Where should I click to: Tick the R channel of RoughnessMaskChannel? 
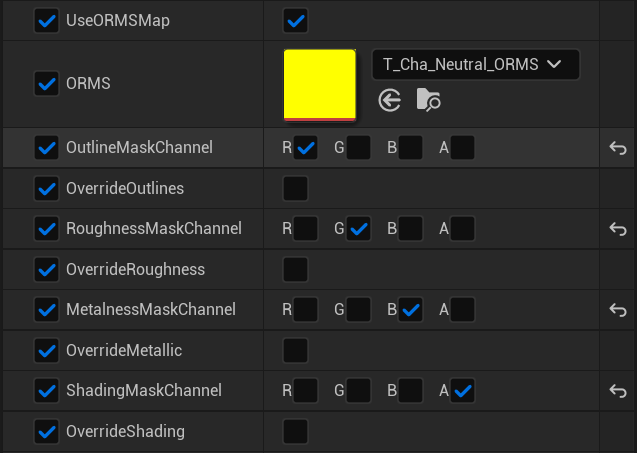(305, 228)
